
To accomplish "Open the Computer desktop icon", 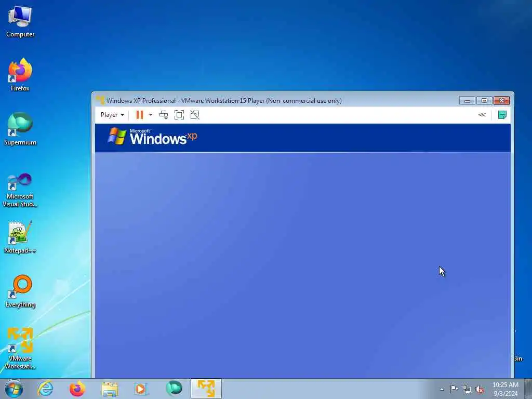I will [x=20, y=22].
